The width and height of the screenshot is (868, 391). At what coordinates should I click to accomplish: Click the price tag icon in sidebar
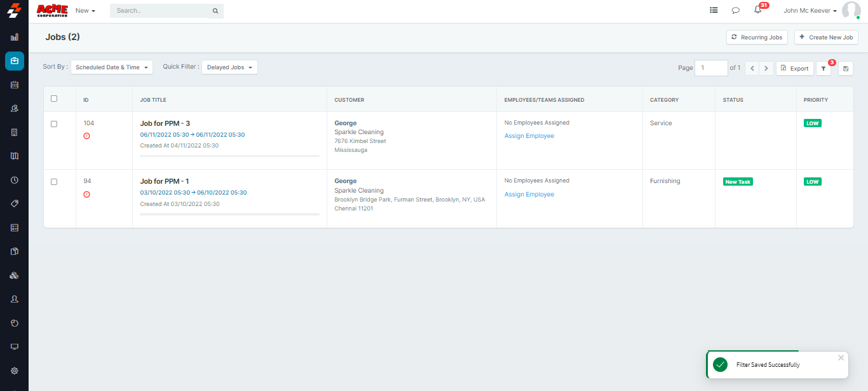point(15,203)
